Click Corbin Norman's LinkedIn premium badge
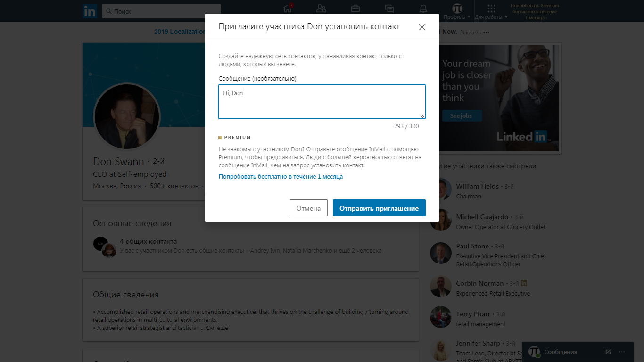The width and height of the screenshot is (644, 362). pos(524,283)
